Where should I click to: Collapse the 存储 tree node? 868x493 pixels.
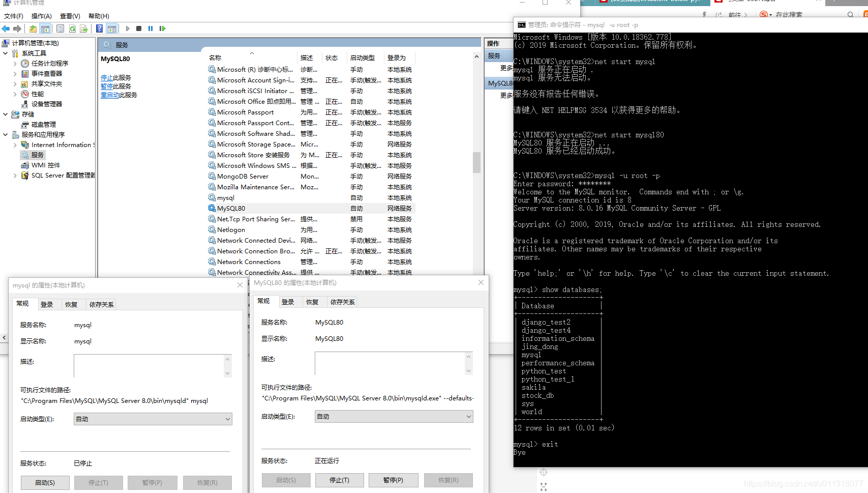(6, 114)
